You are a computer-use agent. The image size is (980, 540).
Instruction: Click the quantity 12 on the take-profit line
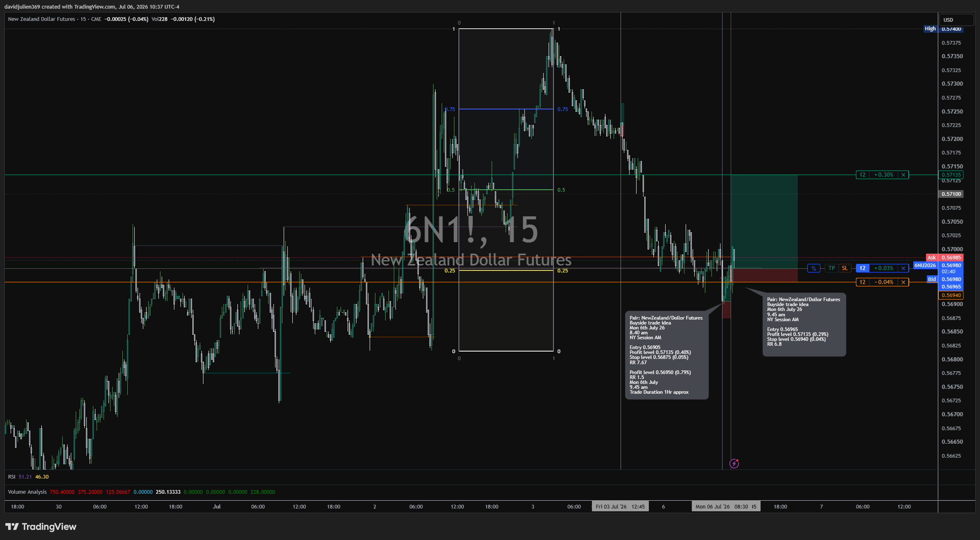click(x=863, y=175)
